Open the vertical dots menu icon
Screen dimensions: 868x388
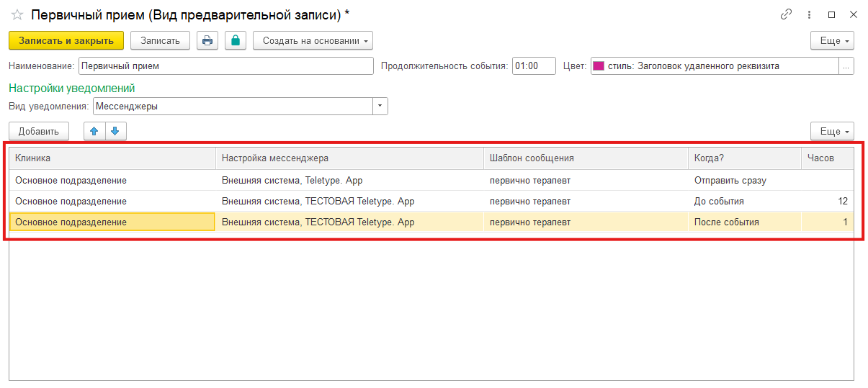(810, 14)
